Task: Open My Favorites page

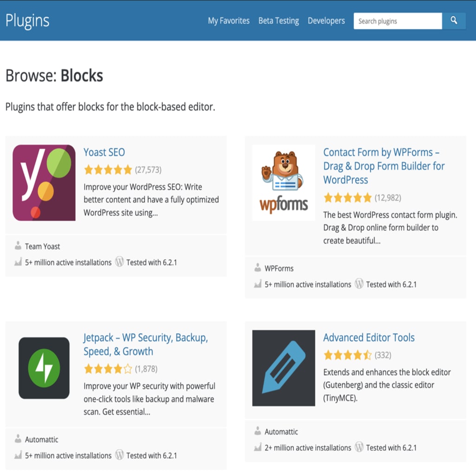Action: (x=229, y=21)
